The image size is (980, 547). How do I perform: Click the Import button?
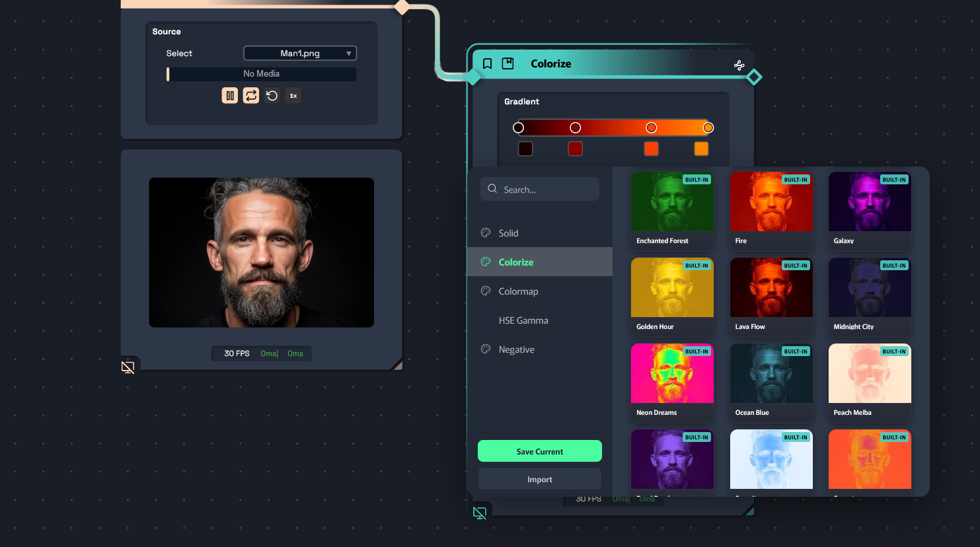tap(539, 480)
